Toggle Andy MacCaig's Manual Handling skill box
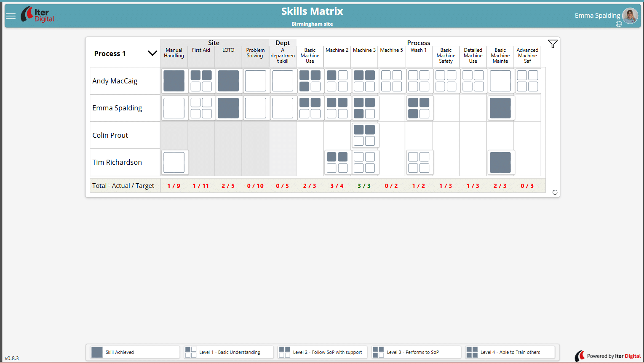The height and width of the screenshot is (364, 644). pyautogui.click(x=174, y=81)
